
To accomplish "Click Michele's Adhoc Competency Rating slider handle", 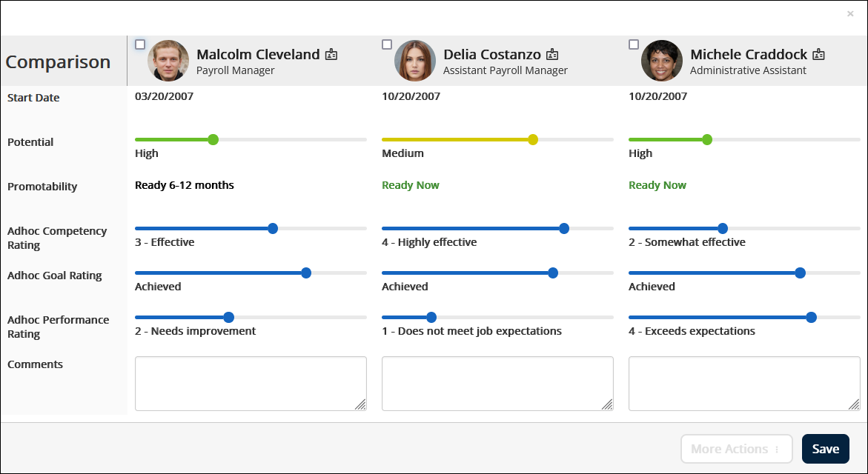I will 723,228.
